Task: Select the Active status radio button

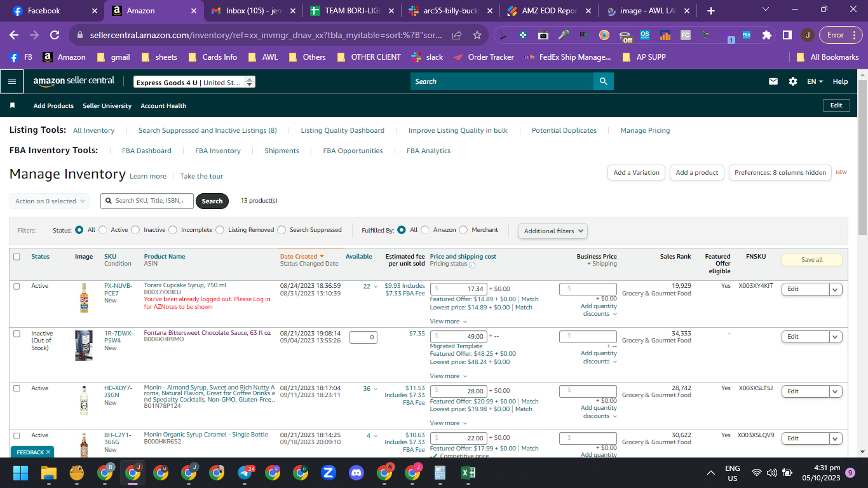Action: click(102, 230)
